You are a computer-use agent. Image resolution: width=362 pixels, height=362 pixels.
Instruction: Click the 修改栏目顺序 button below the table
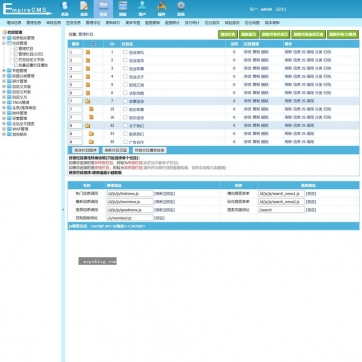(85, 150)
